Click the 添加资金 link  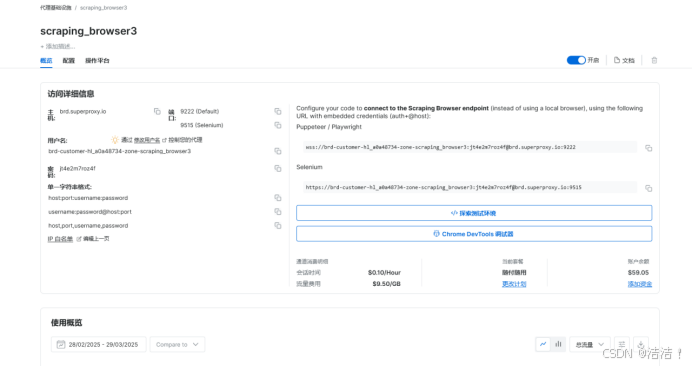tap(640, 284)
